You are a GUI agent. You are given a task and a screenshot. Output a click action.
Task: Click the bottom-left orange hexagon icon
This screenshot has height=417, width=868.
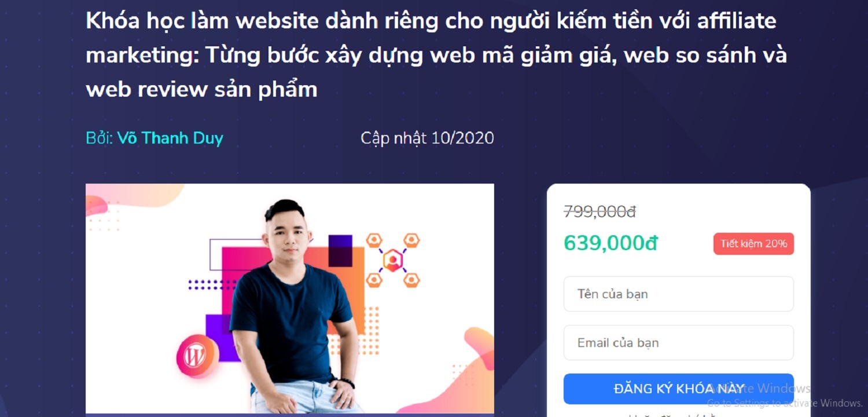[375, 280]
